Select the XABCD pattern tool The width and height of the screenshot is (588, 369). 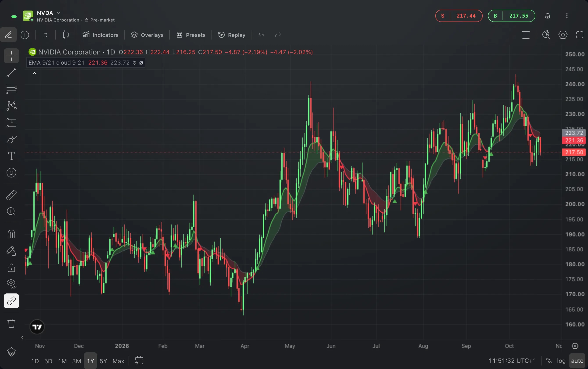tap(11, 106)
